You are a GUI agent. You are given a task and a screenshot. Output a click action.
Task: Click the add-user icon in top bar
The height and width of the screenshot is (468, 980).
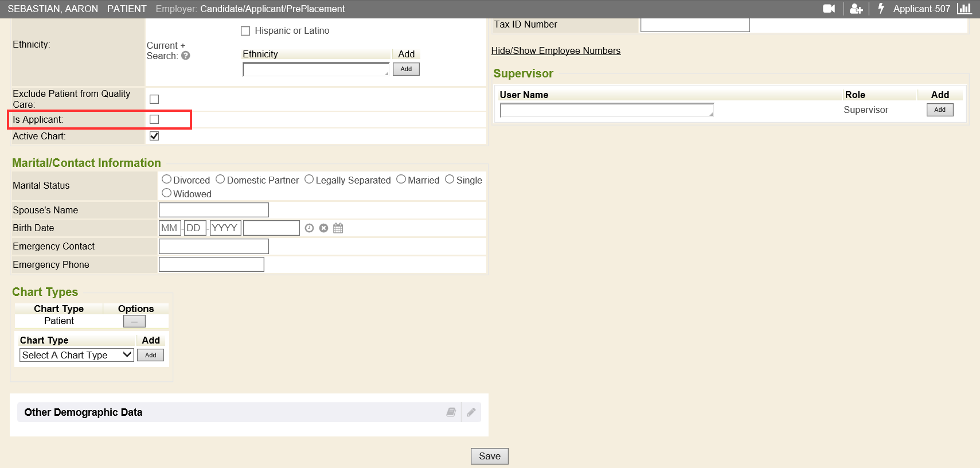(856, 9)
